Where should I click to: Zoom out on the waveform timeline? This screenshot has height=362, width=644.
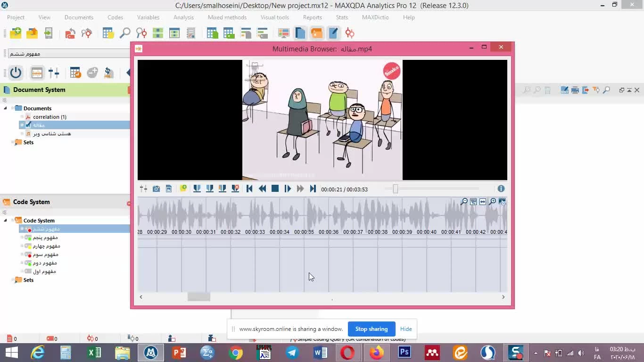pos(464,202)
